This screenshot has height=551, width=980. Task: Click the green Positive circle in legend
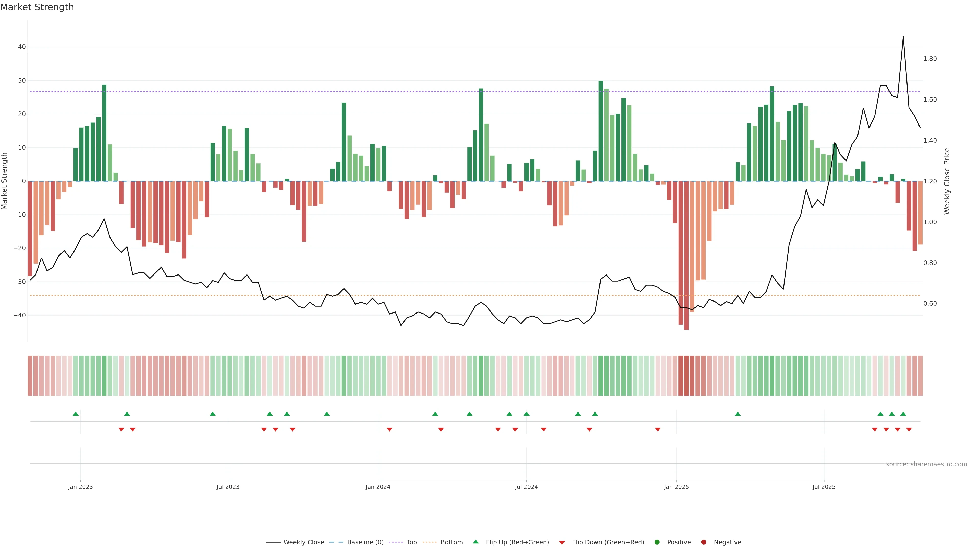pos(657,542)
